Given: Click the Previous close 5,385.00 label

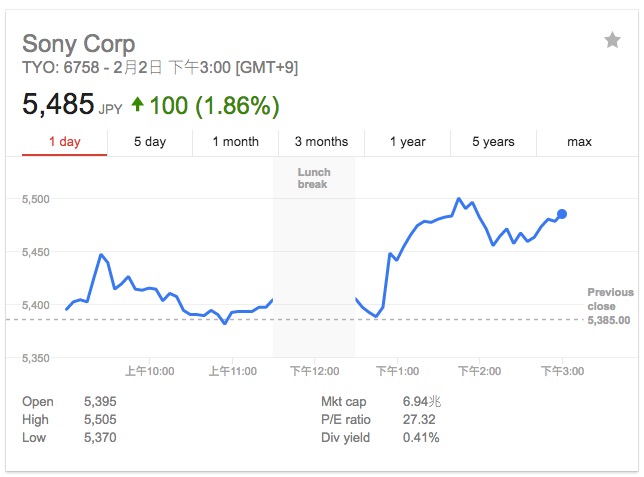Looking at the screenshot, I should [609, 306].
